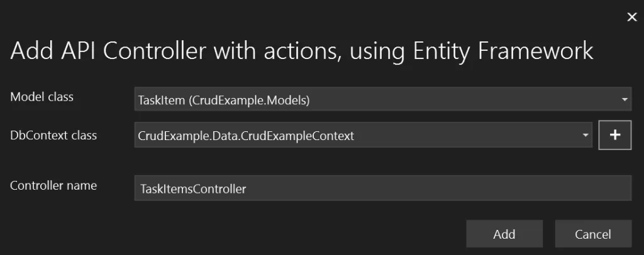644x255 pixels.
Task: Click the Add button
Action: [x=504, y=234]
